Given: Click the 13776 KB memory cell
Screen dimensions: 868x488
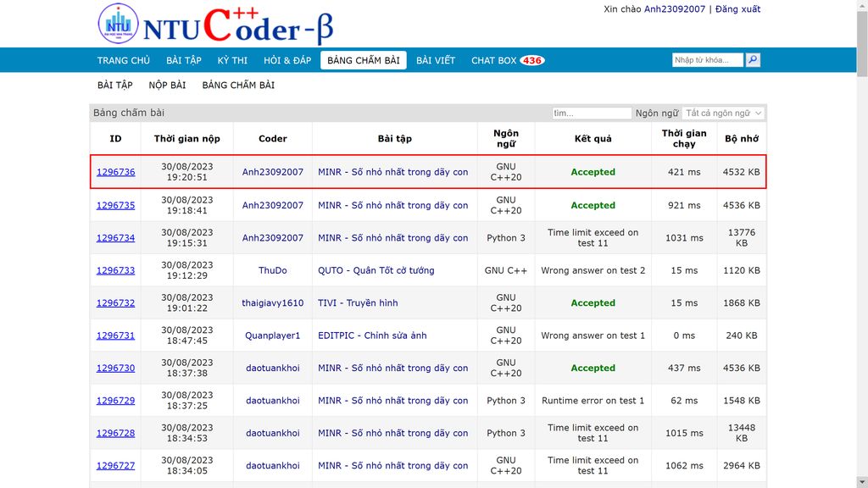Looking at the screenshot, I should click(741, 238).
